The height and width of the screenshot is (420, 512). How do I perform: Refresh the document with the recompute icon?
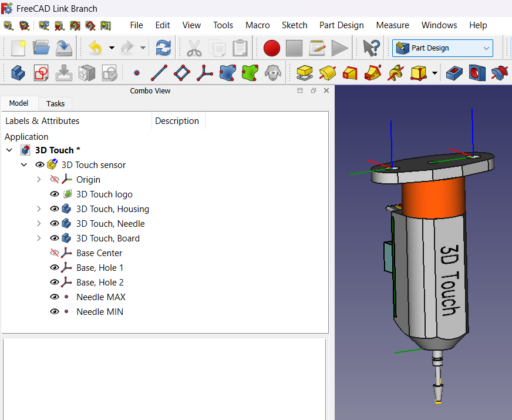(x=163, y=48)
